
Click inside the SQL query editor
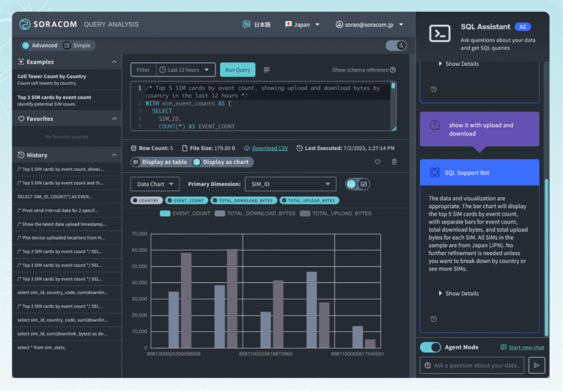(x=264, y=106)
